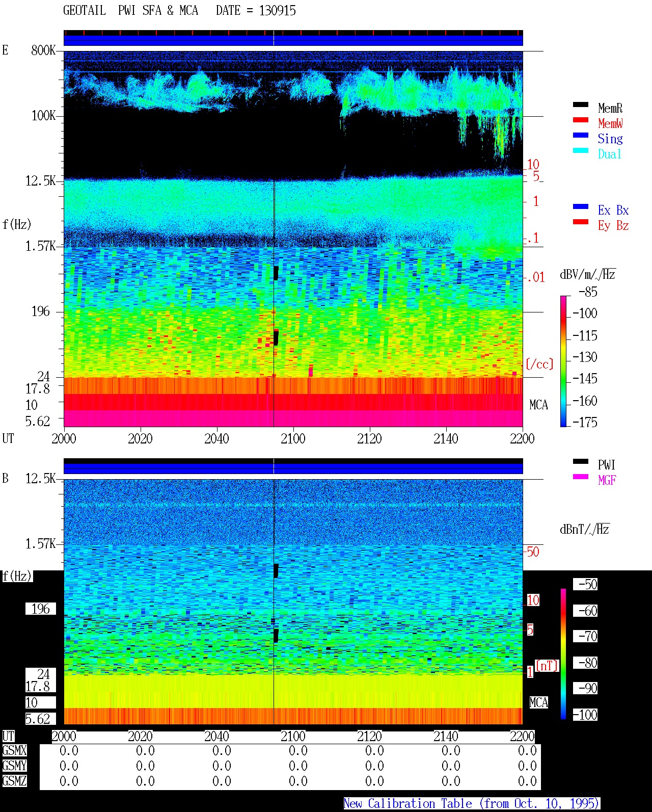Click the red '.01' density scale label
Viewport: 652px width, 812px height.
[x=536, y=278]
